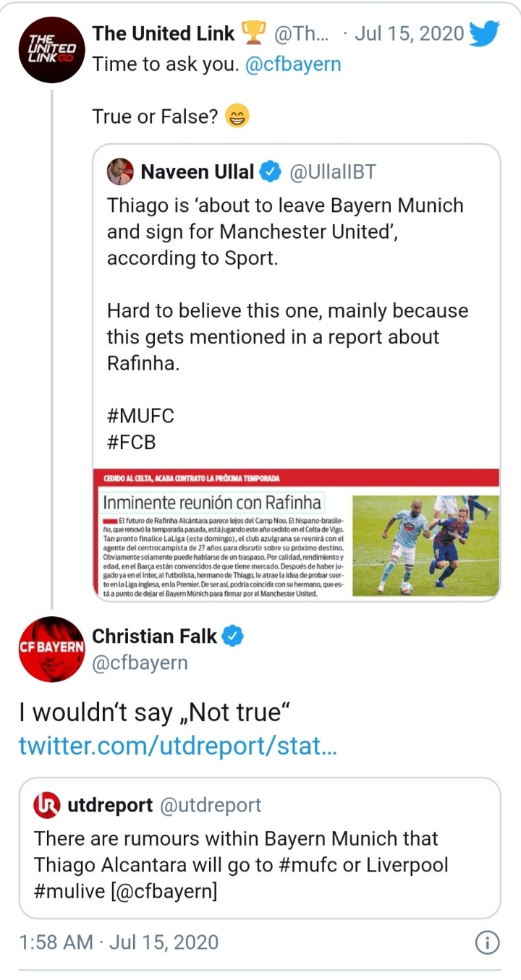Click Christian Falk's verified checkmark badge

coord(233,636)
